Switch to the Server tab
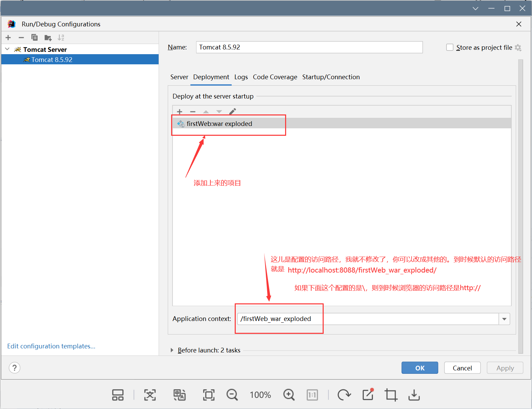The width and height of the screenshot is (532, 409). [x=179, y=77]
